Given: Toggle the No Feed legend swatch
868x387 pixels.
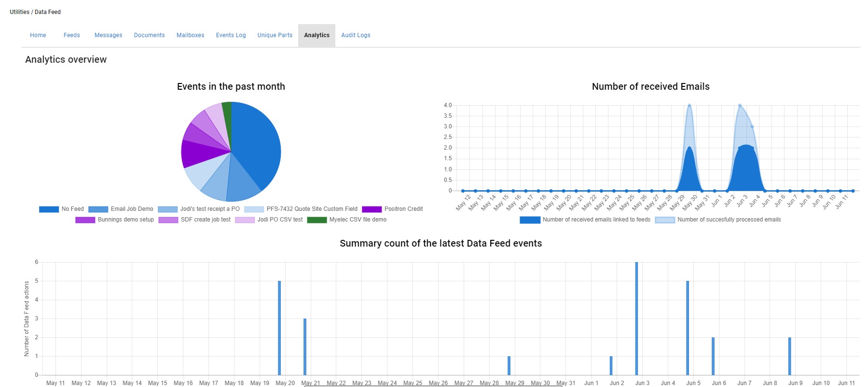Looking at the screenshot, I should [x=49, y=209].
